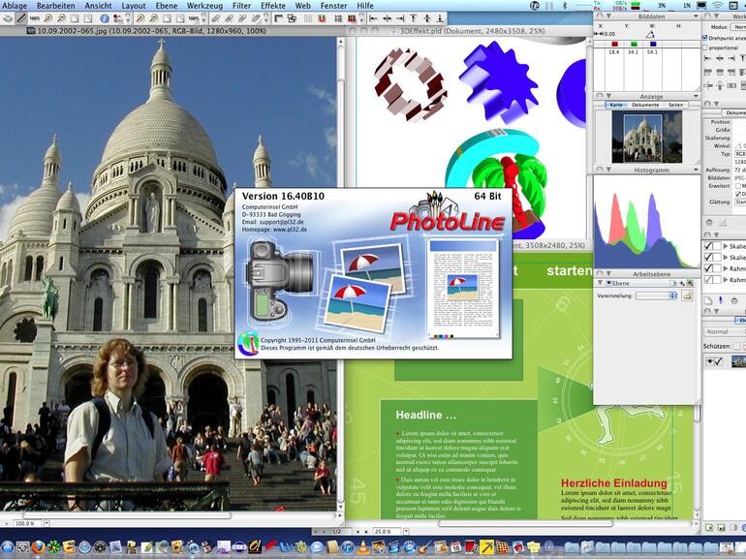Enable the proportional checkbox
Image resolution: width=746 pixels, height=560 pixels.
pyautogui.click(x=704, y=47)
